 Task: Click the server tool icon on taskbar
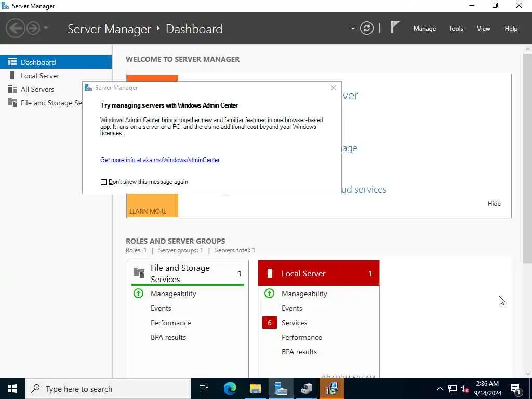pos(307,389)
